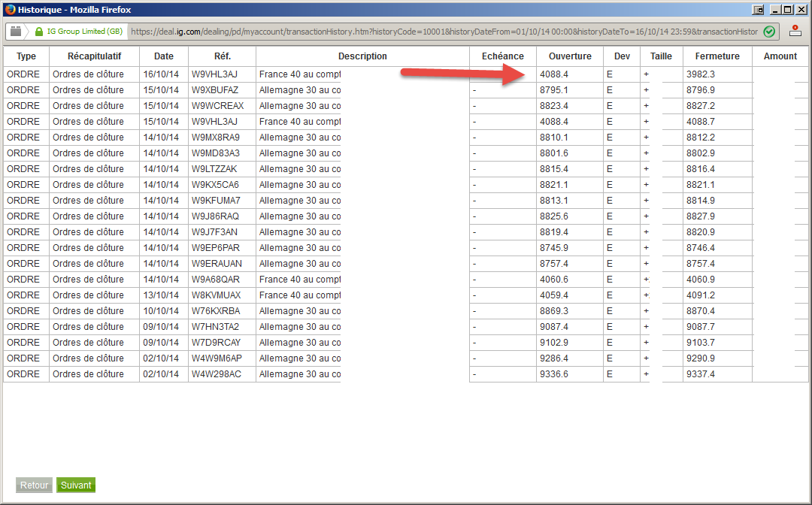Open the red user icon beside address bar
812x505 pixels.
[795, 31]
